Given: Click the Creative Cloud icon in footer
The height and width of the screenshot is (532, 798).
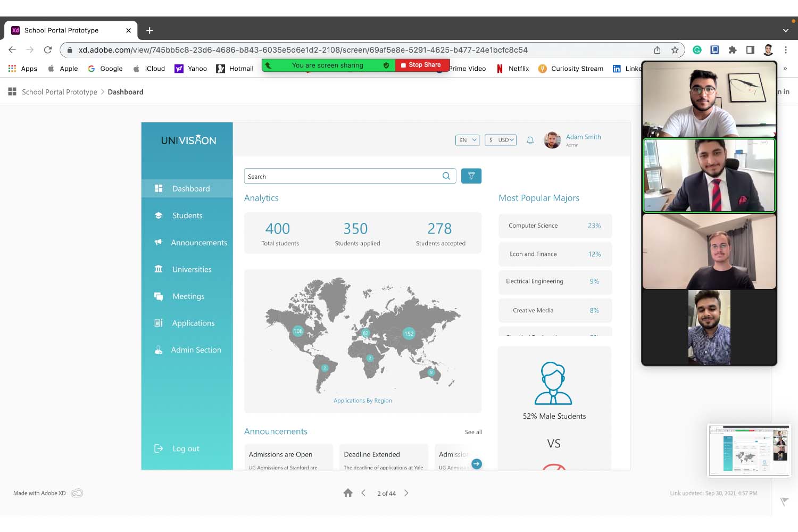Looking at the screenshot, I should pos(77,493).
